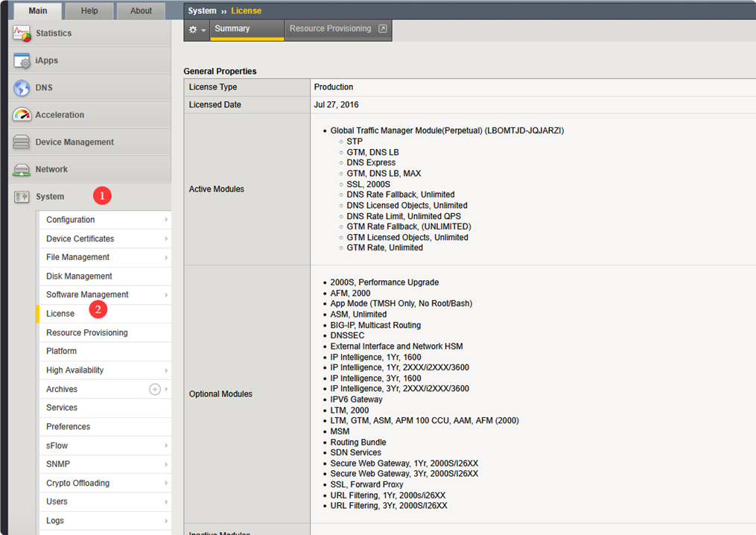
Task: Click the Device Management server icon
Action: pos(21,142)
